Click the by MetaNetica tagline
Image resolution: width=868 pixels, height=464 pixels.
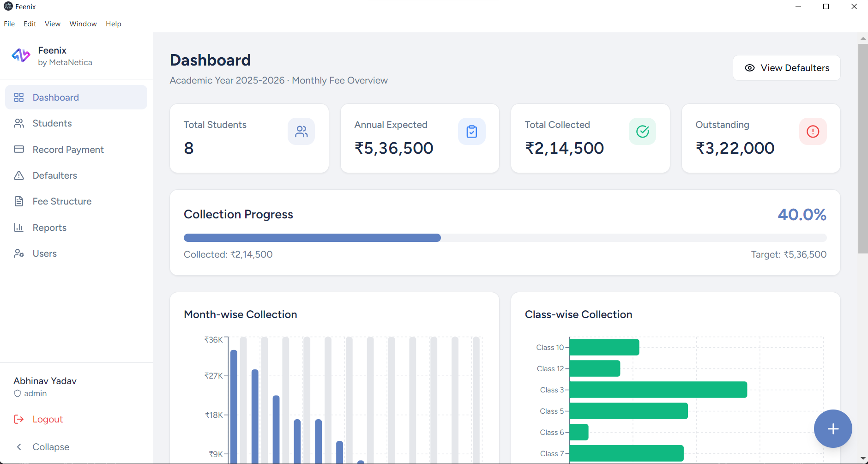coord(65,62)
